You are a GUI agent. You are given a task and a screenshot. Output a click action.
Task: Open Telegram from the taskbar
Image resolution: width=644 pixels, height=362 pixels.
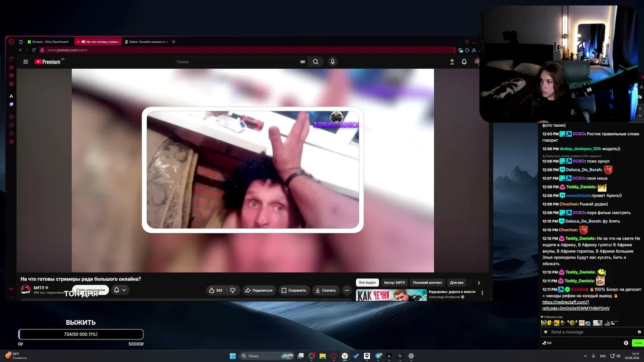(378, 356)
